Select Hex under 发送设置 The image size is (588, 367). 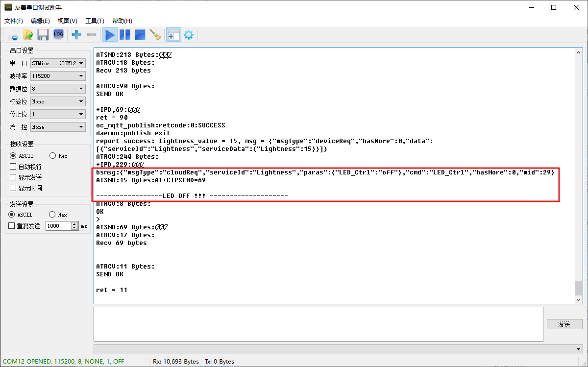point(58,215)
